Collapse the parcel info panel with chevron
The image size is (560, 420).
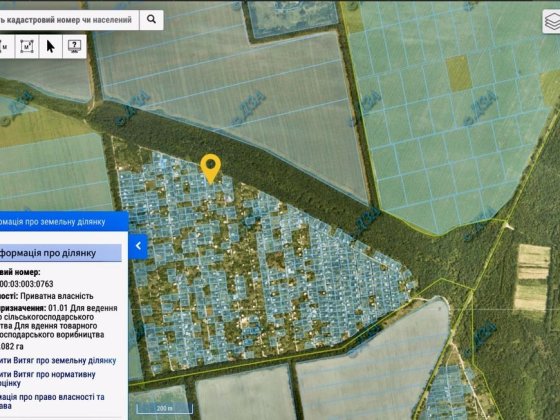click(x=138, y=246)
